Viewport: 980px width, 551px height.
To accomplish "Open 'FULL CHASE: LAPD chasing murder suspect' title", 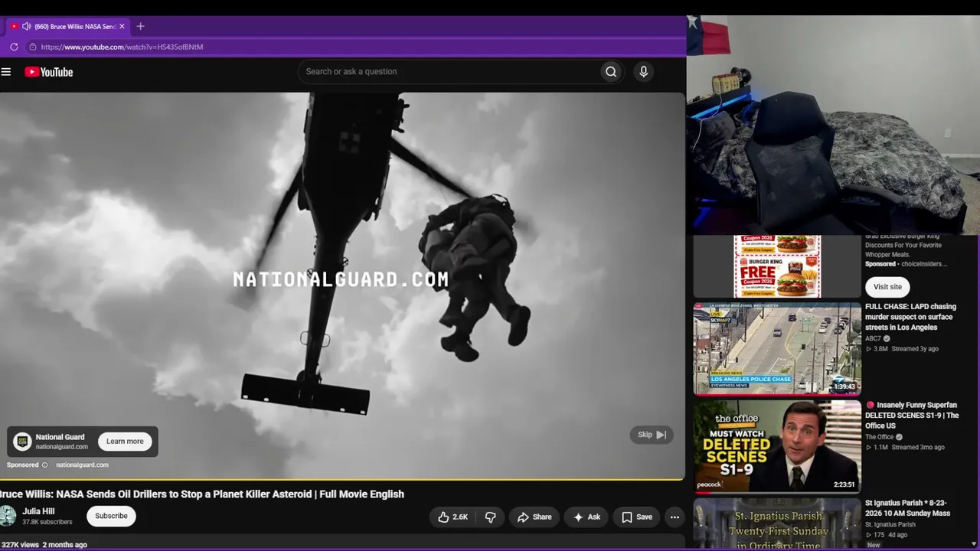I will point(910,317).
